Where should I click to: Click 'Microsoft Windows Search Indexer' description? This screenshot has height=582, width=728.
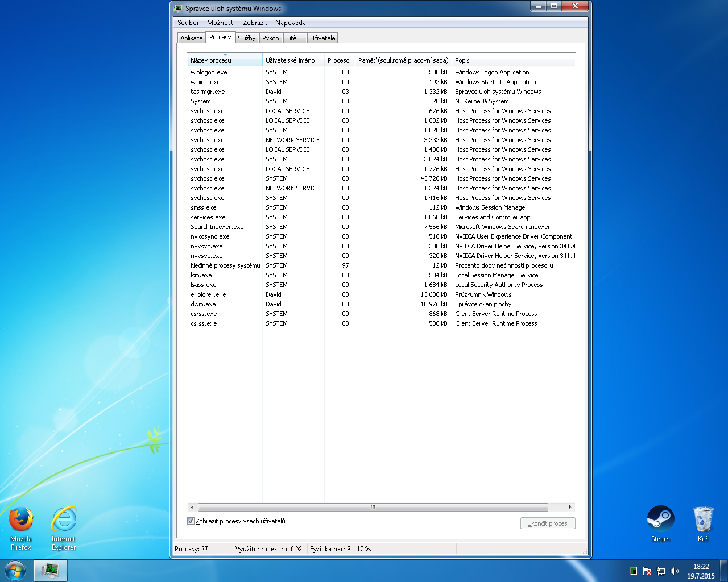click(x=503, y=227)
